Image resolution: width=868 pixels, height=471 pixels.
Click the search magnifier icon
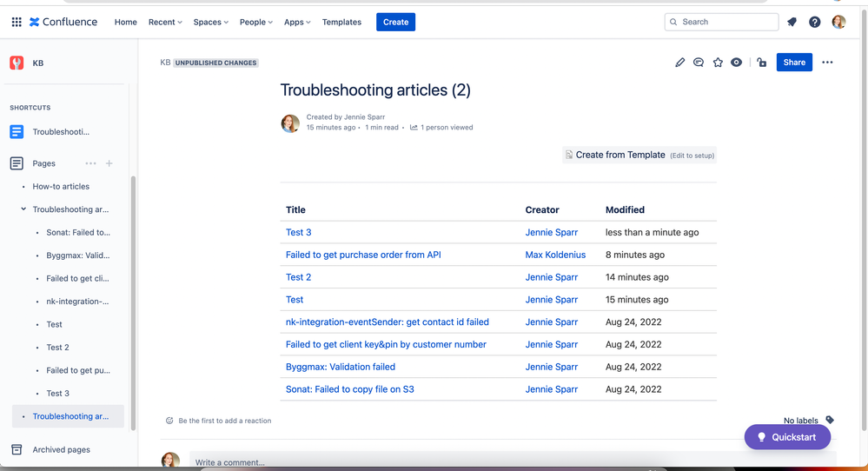pos(673,22)
